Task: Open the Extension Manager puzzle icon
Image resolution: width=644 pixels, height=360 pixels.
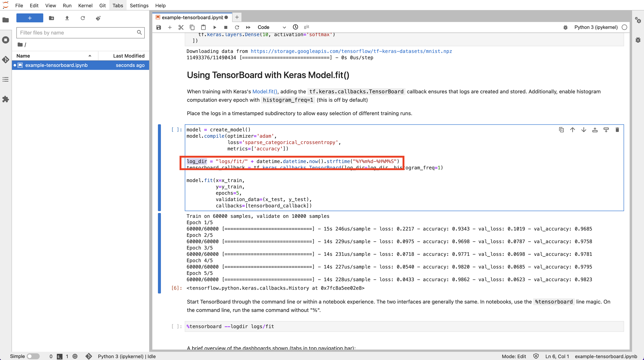Action: pyautogui.click(x=5, y=99)
